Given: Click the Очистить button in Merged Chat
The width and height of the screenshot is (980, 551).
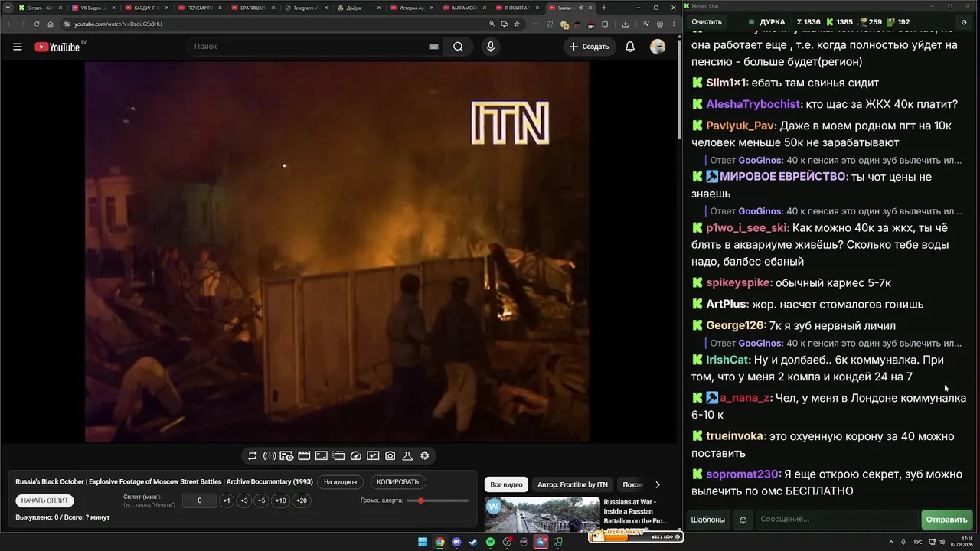Looking at the screenshot, I should point(707,22).
